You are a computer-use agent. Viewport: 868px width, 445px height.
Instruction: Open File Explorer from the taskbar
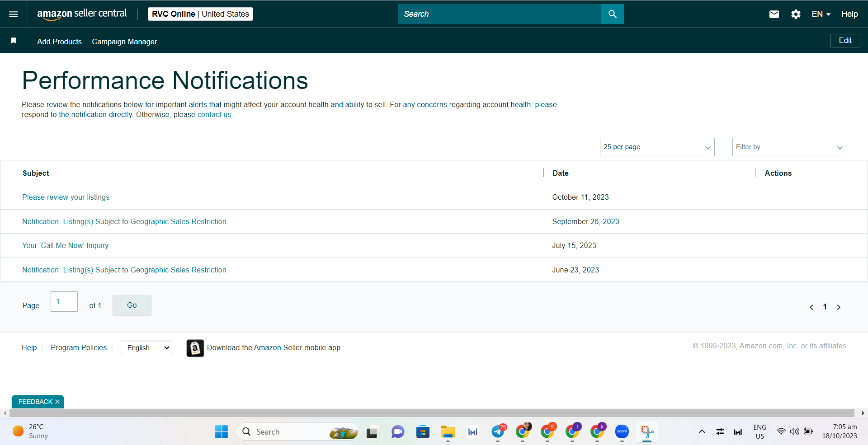pyautogui.click(x=448, y=432)
